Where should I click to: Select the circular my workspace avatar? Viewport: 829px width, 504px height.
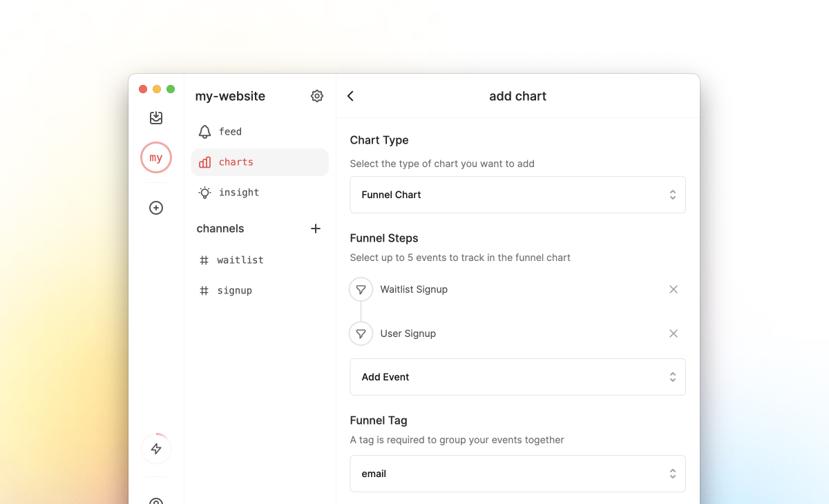coord(156,157)
